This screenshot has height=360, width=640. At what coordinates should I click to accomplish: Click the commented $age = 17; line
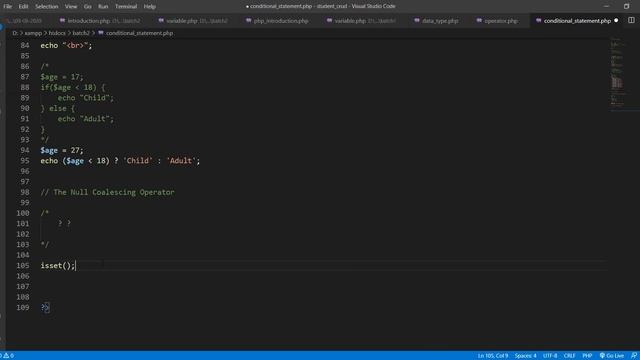(62, 77)
